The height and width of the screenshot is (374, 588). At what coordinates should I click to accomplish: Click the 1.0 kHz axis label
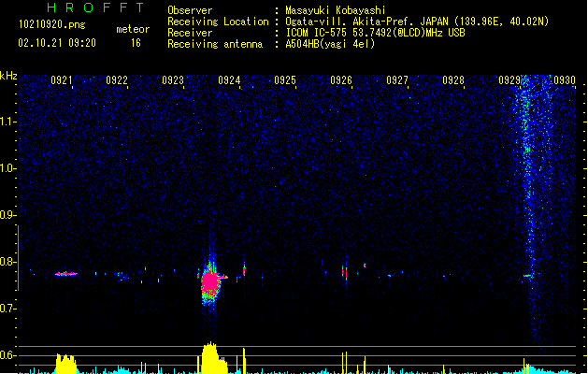point(8,168)
